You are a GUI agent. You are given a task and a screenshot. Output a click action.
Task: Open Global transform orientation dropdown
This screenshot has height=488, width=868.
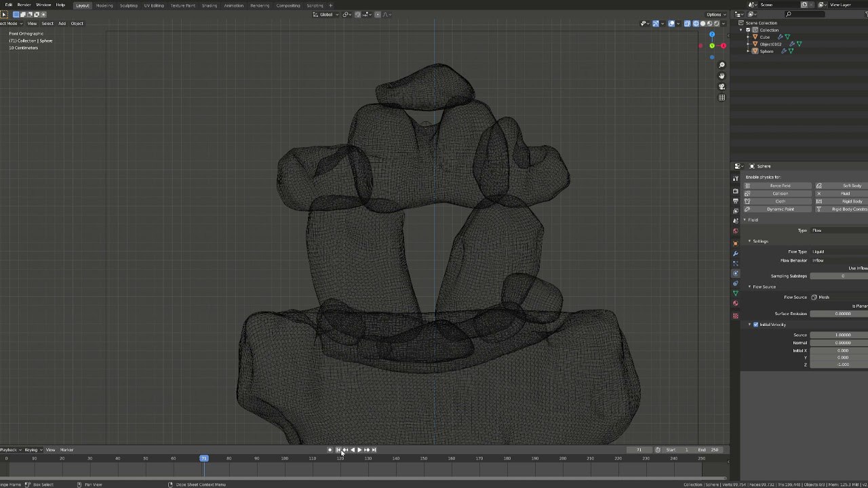pos(326,14)
